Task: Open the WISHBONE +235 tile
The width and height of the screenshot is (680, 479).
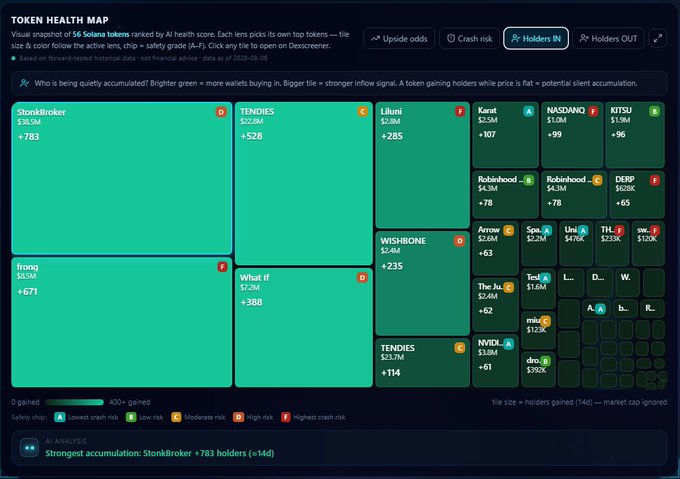Action: pos(422,283)
